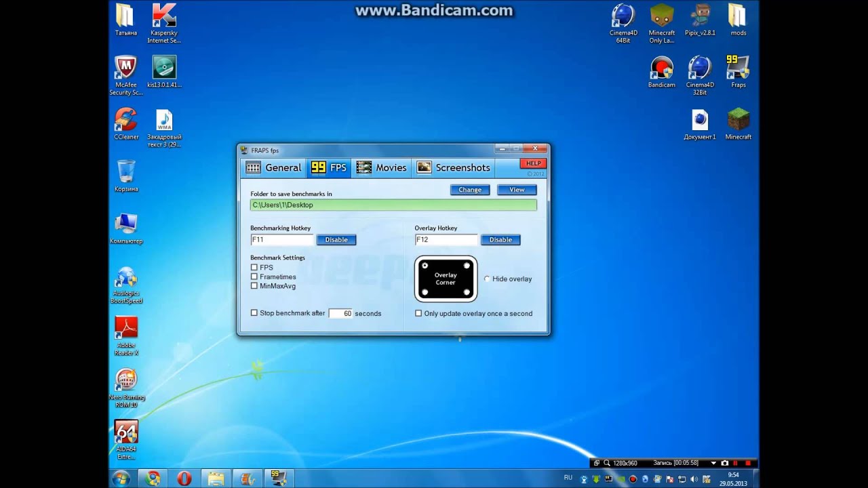The width and height of the screenshot is (868, 488).
Task: Select the Pipix_v2.8.1 desktop icon
Action: point(700,20)
